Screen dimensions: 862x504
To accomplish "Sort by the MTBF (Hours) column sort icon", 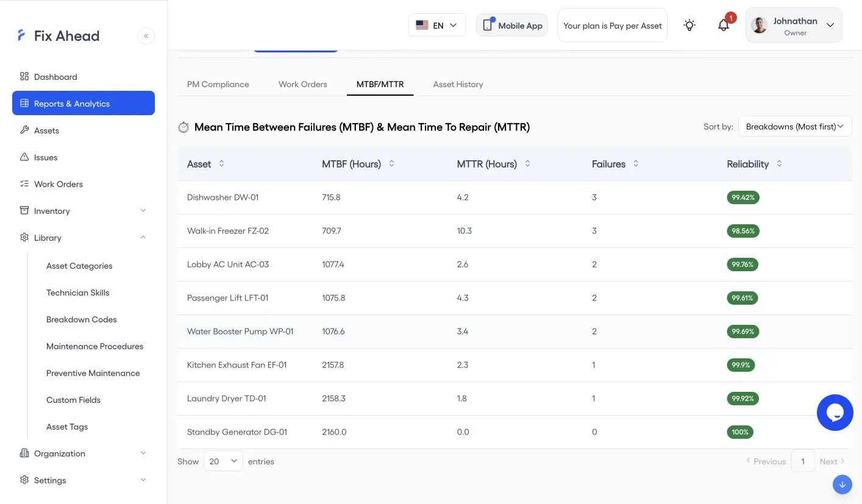I will click(x=391, y=164).
